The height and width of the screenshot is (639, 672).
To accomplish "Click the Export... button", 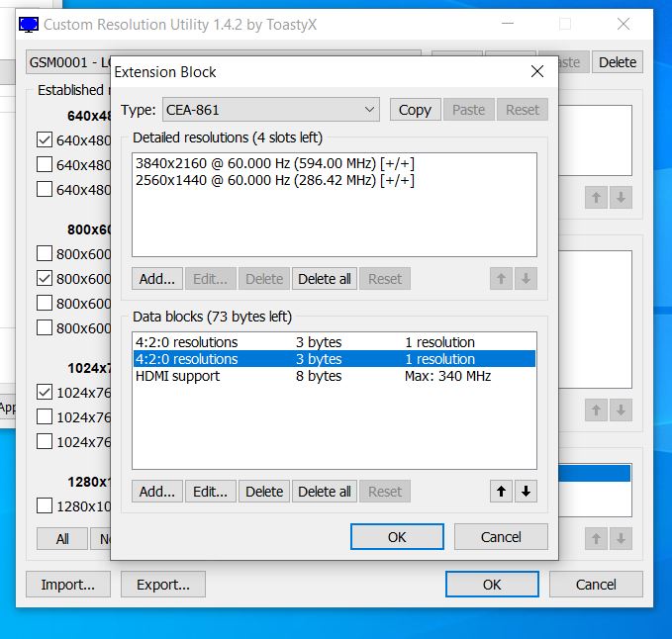I will (163, 585).
